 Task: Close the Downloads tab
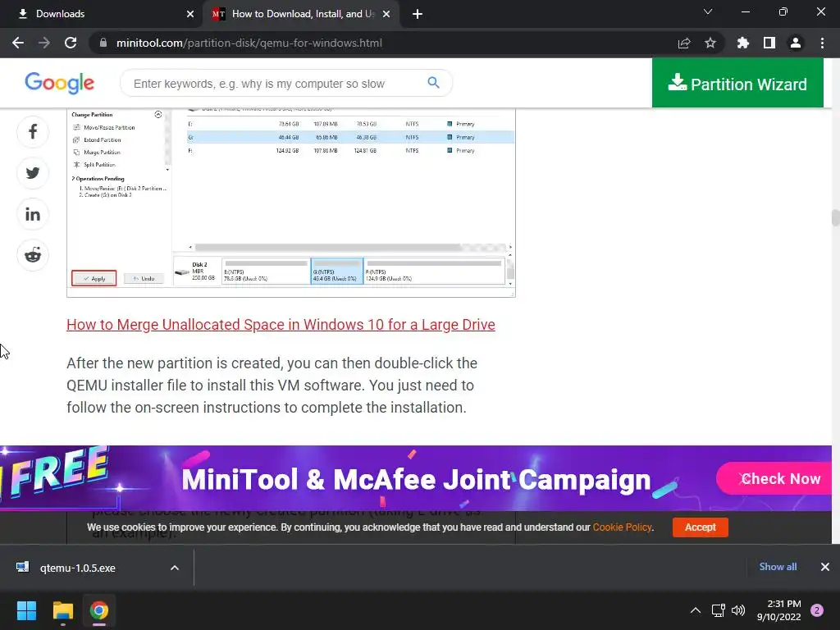click(x=190, y=14)
